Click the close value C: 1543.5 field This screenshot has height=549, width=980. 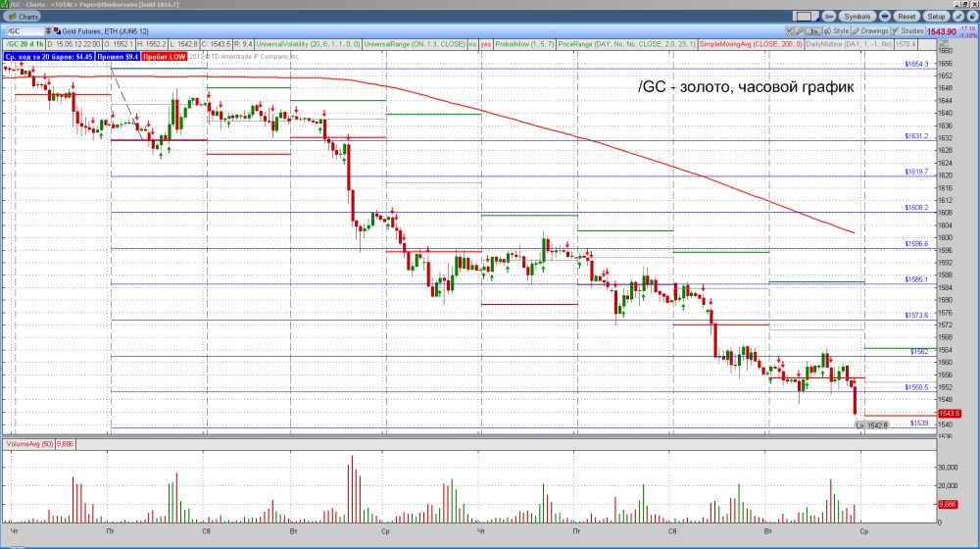(217, 44)
